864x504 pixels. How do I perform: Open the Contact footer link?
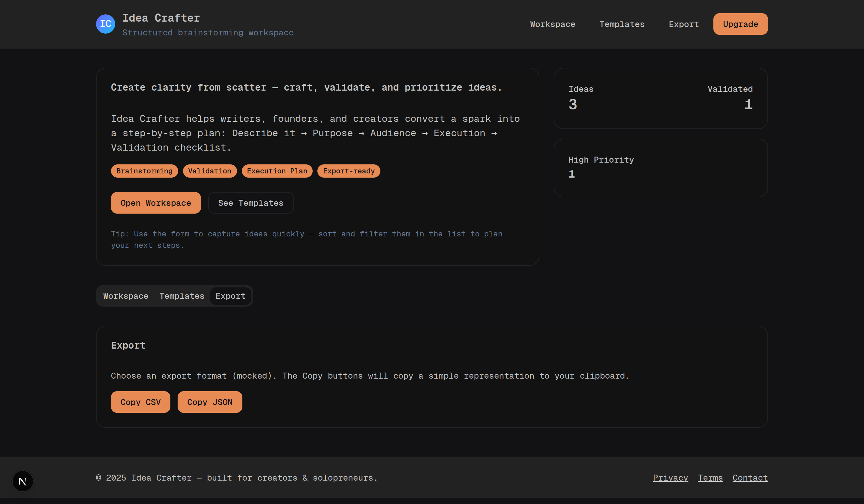tap(750, 478)
